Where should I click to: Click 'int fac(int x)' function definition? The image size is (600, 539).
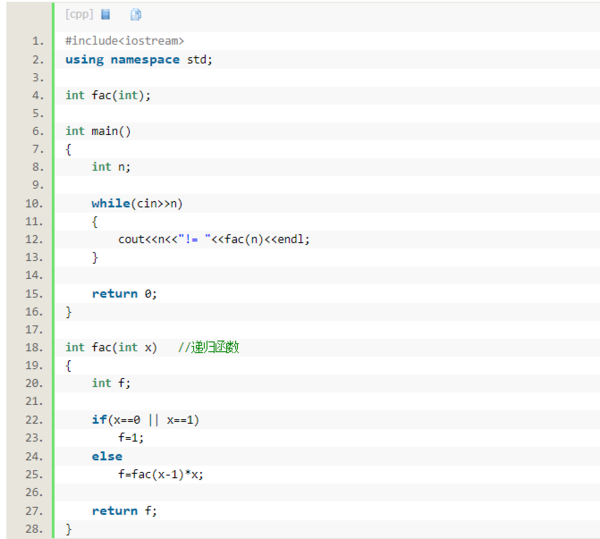(111, 347)
